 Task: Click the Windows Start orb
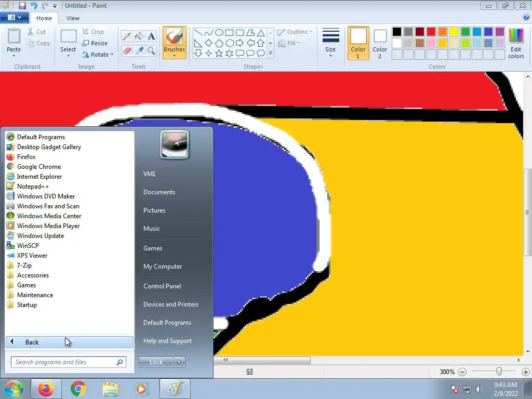point(14,389)
